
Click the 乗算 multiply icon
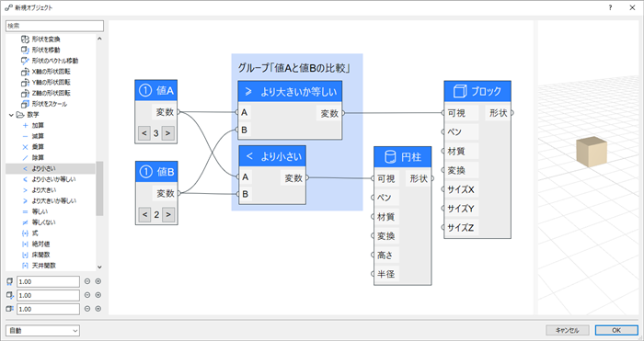click(x=25, y=147)
